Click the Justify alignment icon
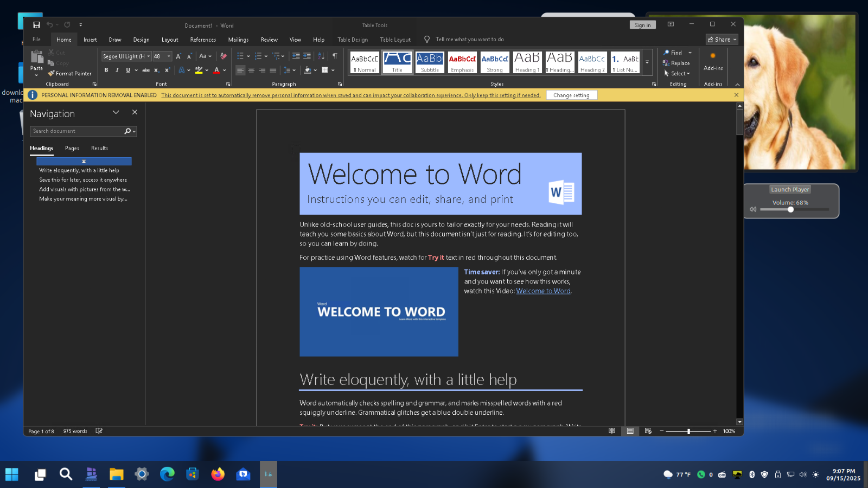868x488 pixels. pyautogui.click(x=273, y=70)
